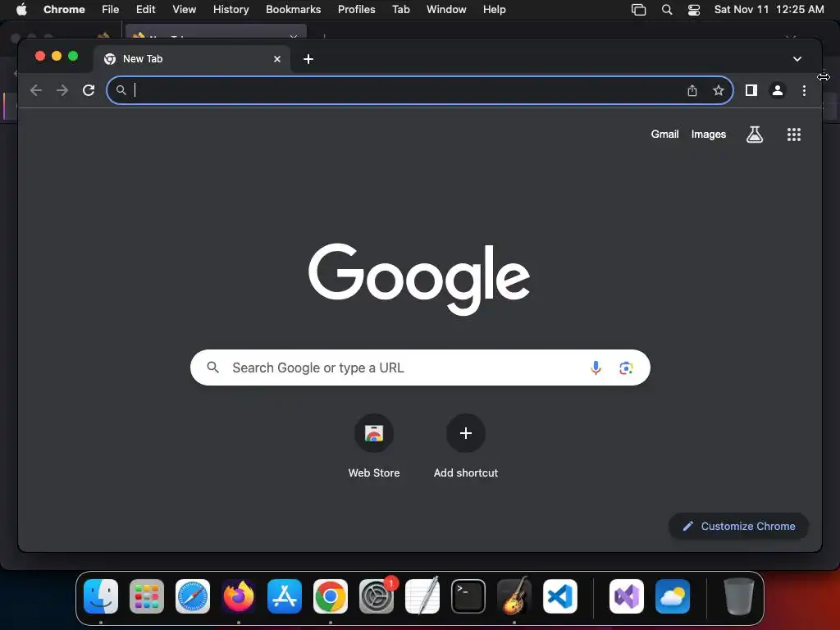Launch Firefox from the Dock
The height and width of the screenshot is (630, 840).
[x=239, y=596]
